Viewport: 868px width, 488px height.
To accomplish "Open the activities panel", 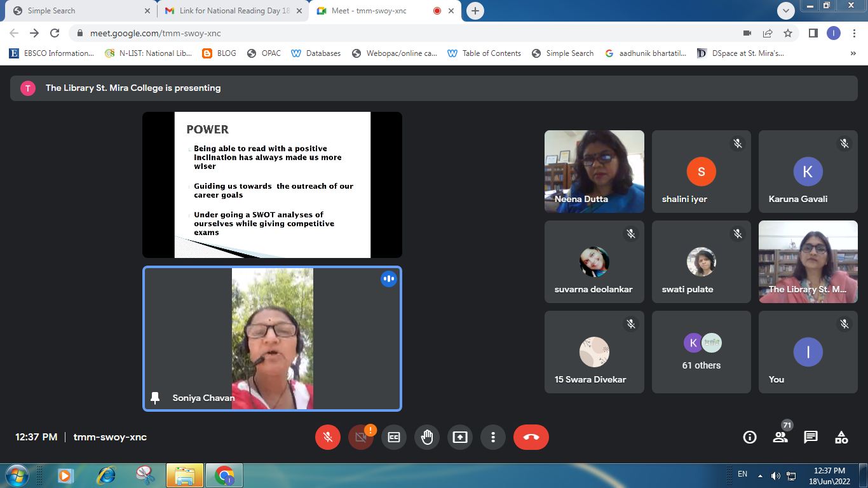I will [841, 437].
